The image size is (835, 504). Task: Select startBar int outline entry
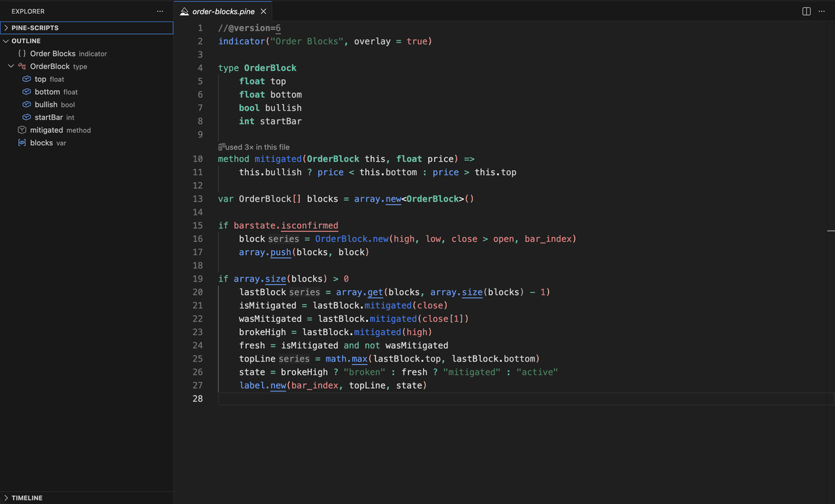(87, 117)
